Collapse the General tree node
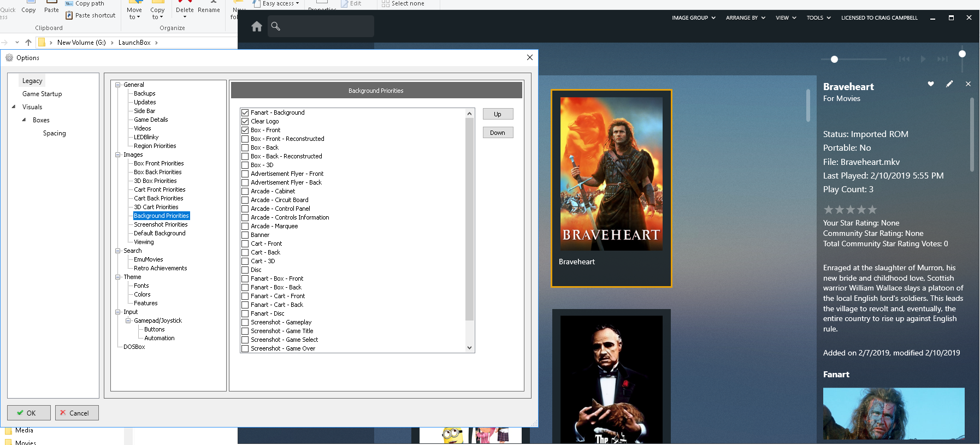This screenshot has width=980, height=445. [x=118, y=85]
